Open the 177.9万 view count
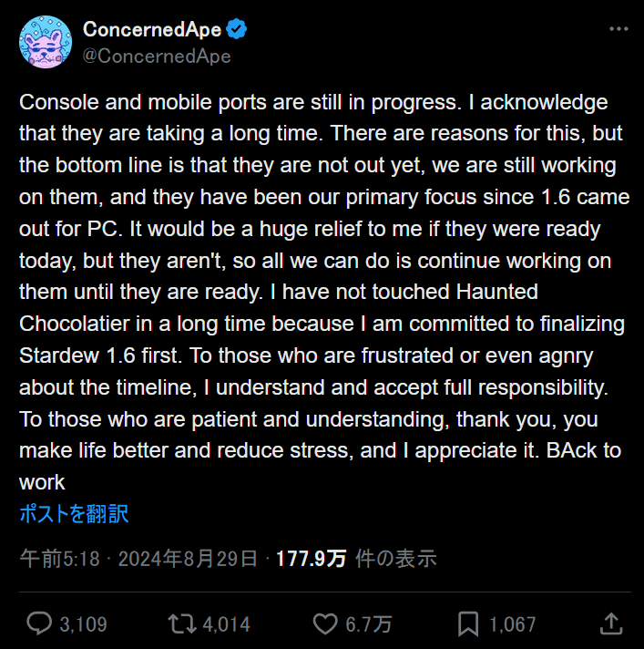Viewport: 644px width, 649px height. (x=311, y=559)
